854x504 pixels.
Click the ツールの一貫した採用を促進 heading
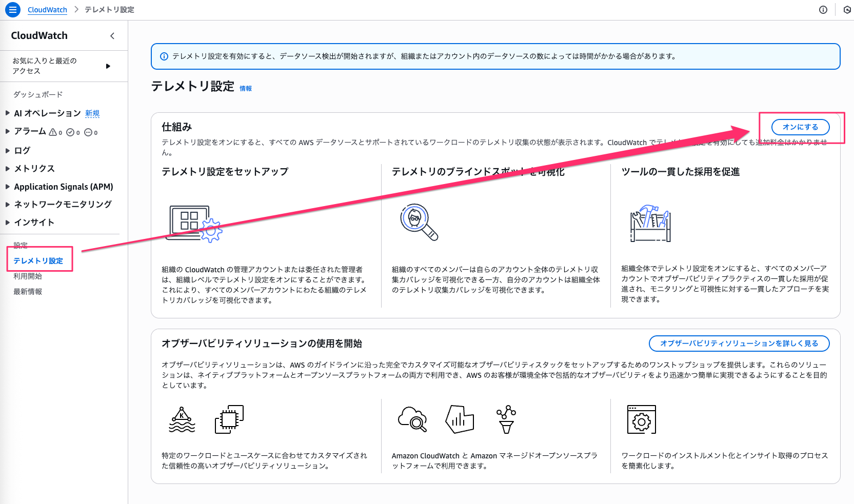click(x=681, y=172)
